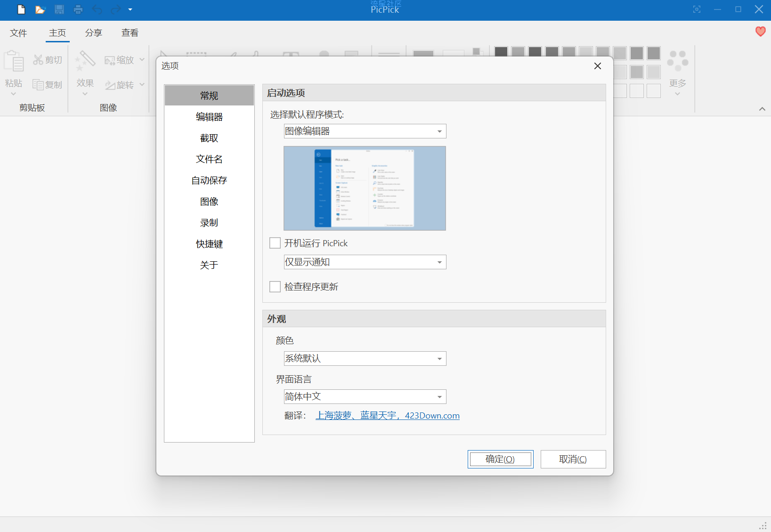The height and width of the screenshot is (532, 771).
Task: Click the undo arrow icon
Action: tap(97, 9)
